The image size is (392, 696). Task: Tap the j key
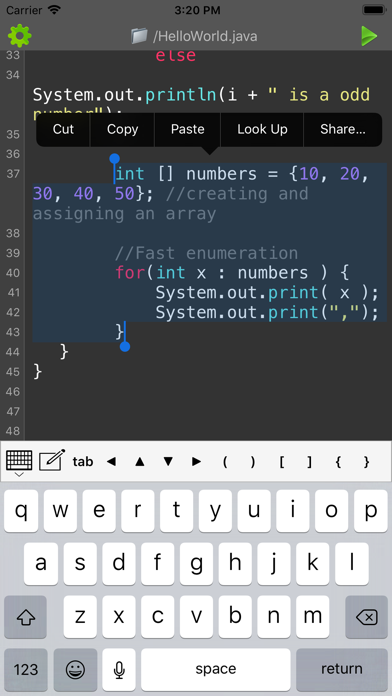tap(273, 564)
